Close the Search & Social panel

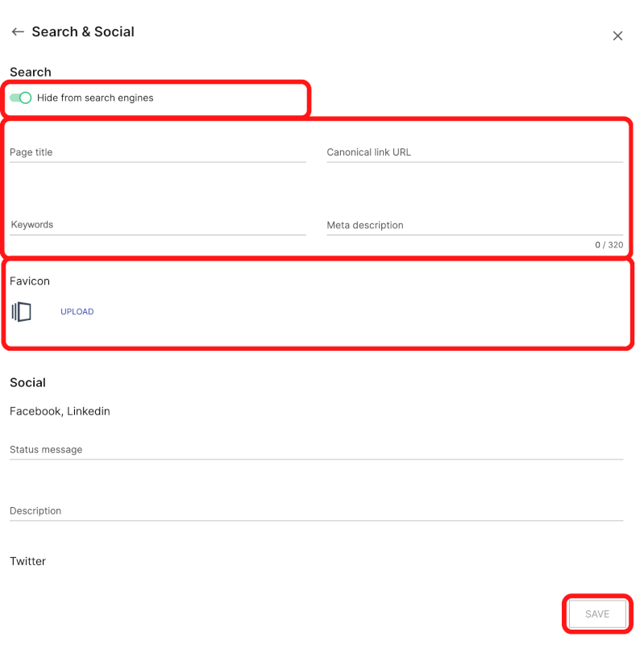coord(617,35)
